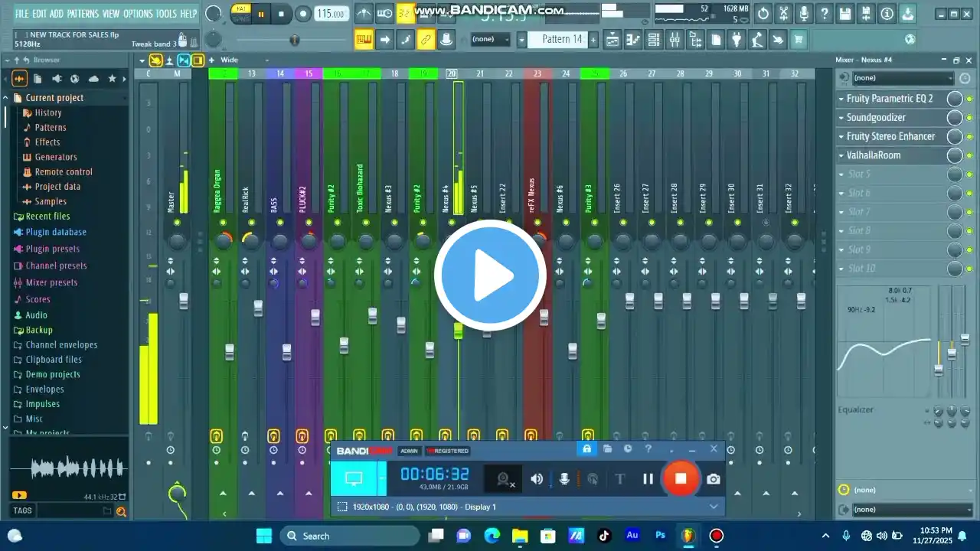This screenshot has width=980, height=551.
Task: Click the Master track volume fader
Action: [x=184, y=300]
